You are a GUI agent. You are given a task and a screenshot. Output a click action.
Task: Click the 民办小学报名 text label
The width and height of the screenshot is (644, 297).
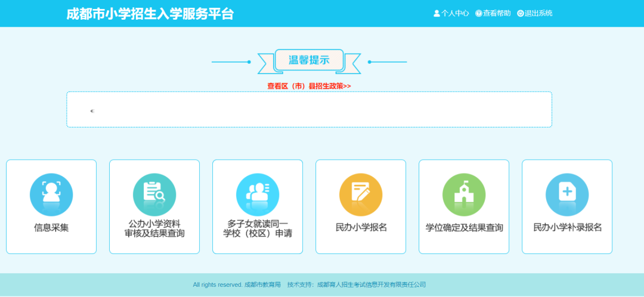[x=361, y=228]
